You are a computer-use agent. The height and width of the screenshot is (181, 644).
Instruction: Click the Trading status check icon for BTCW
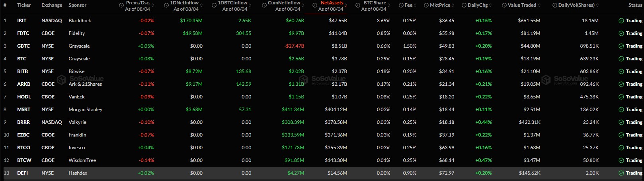621,160
